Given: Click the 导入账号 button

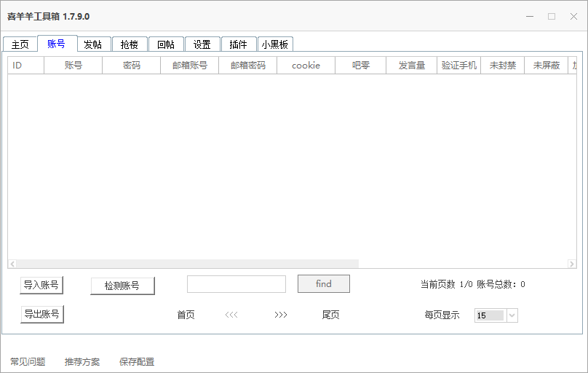Looking at the screenshot, I should click(41, 286).
